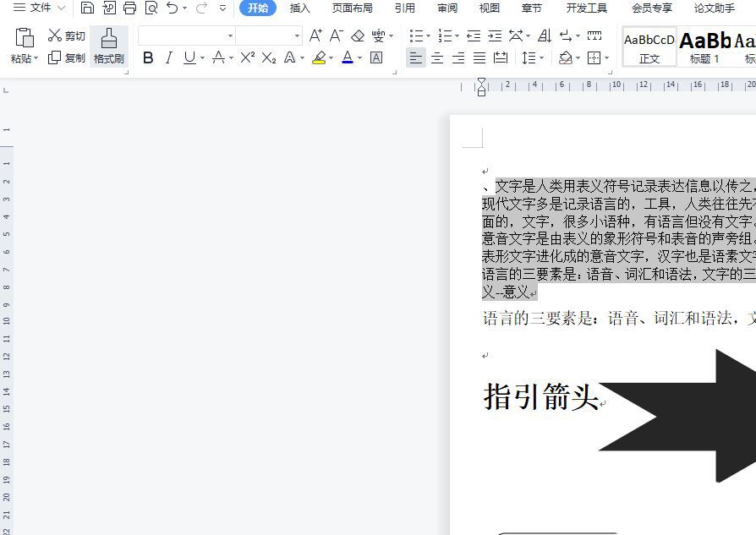Open the 文件 menu
Image resolution: width=756 pixels, height=535 pixels.
click(x=40, y=8)
